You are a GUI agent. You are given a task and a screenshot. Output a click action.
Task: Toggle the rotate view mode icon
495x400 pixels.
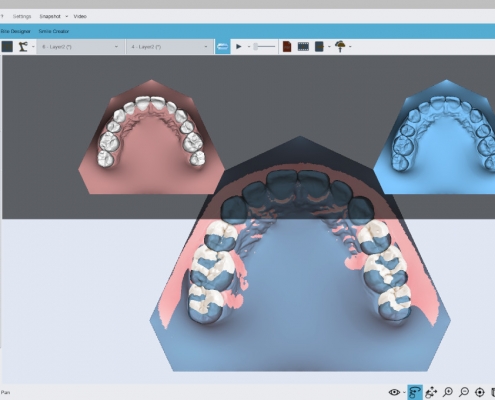(x=415, y=392)
